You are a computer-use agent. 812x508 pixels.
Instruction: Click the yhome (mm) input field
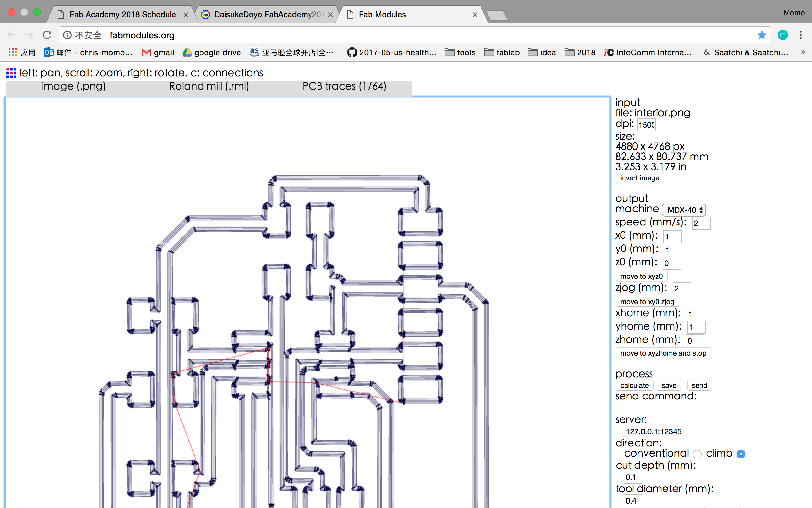[697, 327]
